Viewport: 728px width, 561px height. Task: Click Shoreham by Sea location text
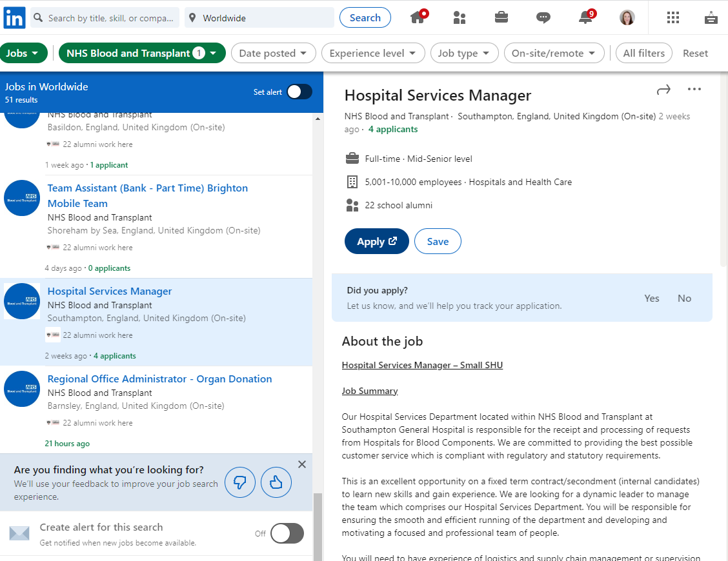click(x=154, y=230)
